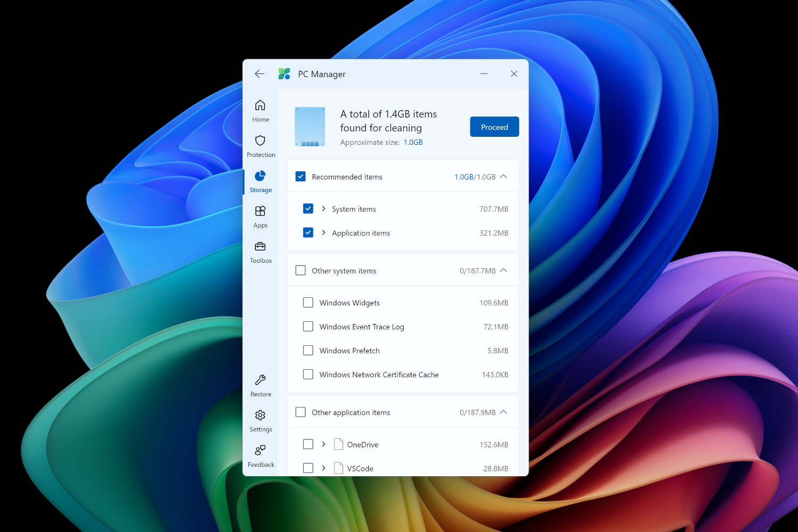Collapse the Other application items section

(504, 412)
